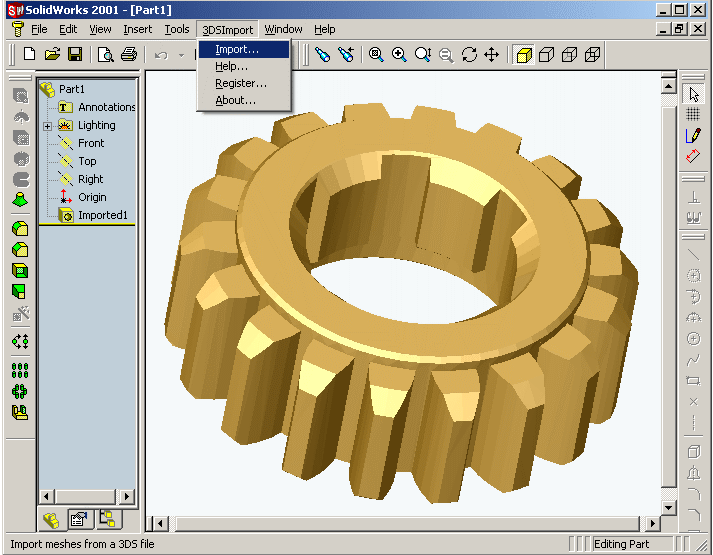The image size is (713, 555).
Task: Select the Zoom to Area tool
Action: click(399, 55)
